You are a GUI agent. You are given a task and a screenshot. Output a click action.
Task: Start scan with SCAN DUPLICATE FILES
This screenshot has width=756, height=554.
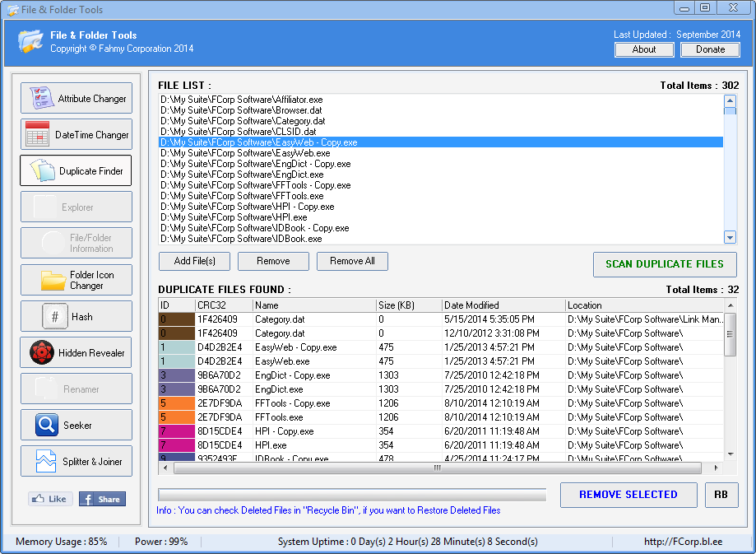[664, 264]
